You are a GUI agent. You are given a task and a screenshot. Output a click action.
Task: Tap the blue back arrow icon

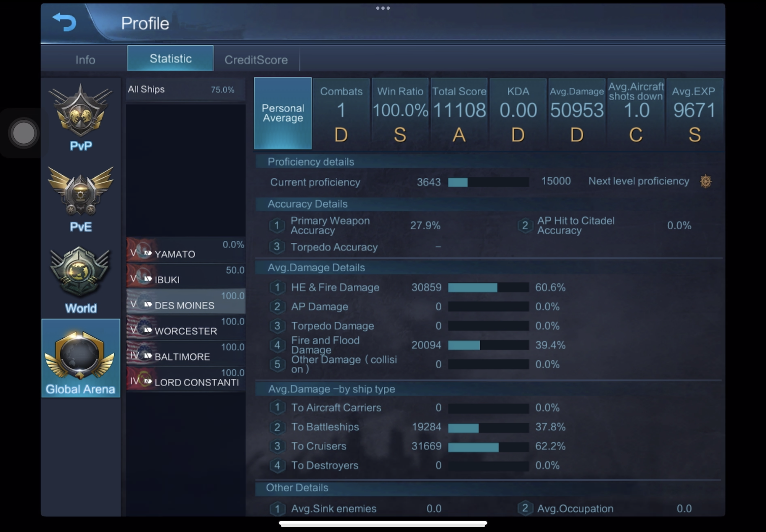(x=65, y=22)
